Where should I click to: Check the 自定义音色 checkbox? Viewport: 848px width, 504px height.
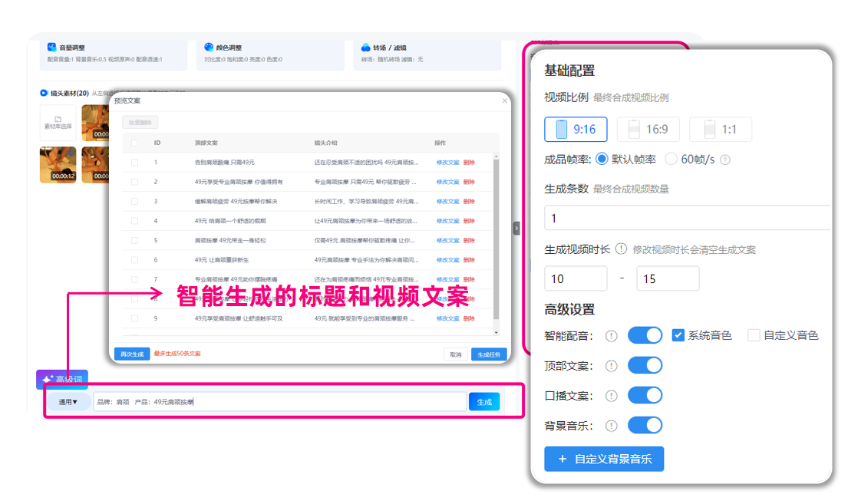[754, 335]
